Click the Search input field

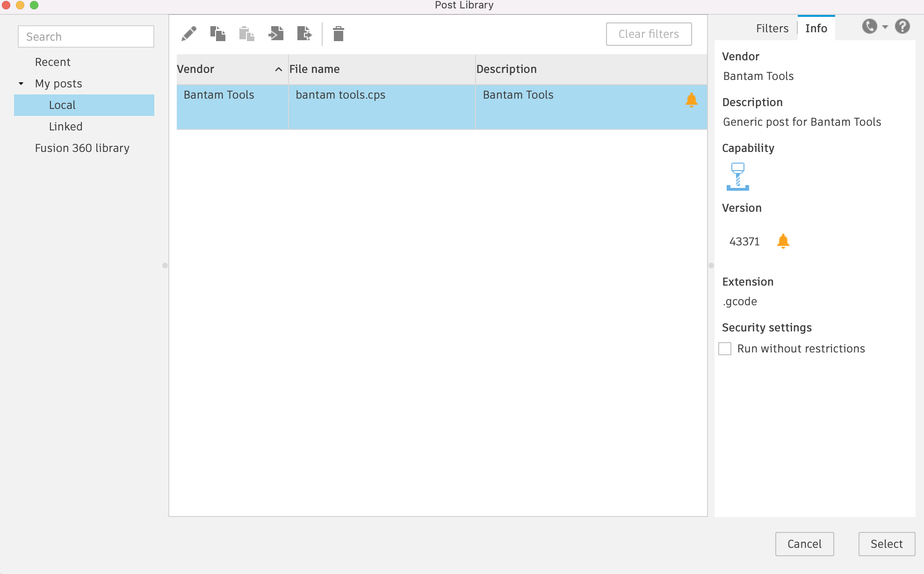(84, 36)
